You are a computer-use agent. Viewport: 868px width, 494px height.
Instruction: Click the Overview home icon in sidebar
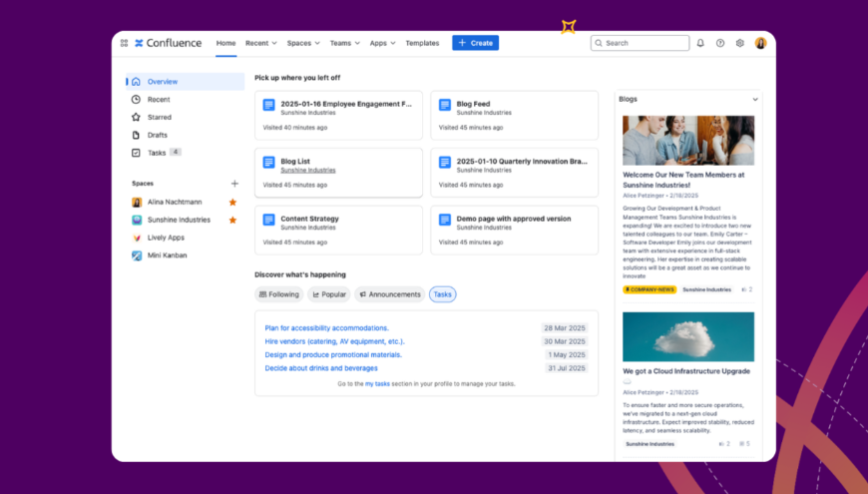tap(136, 82)
